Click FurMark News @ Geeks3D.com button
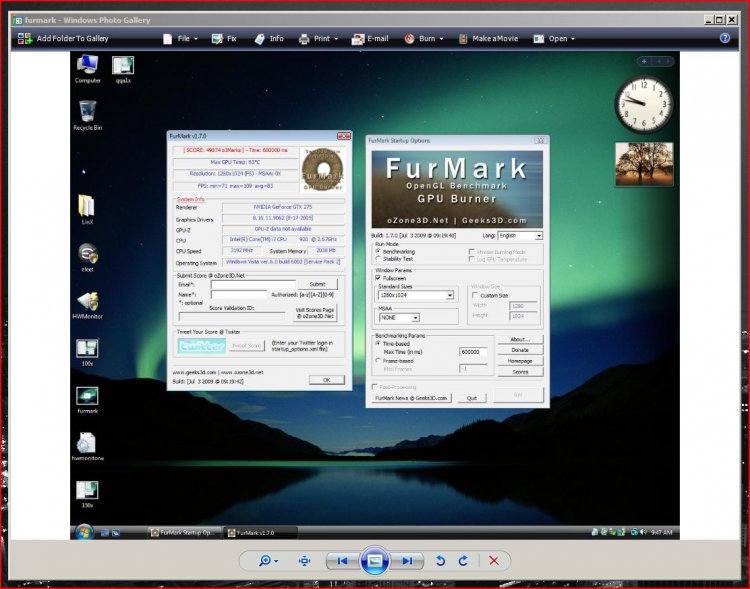Screen dimensions: 750x589 (x=411, y=398)
